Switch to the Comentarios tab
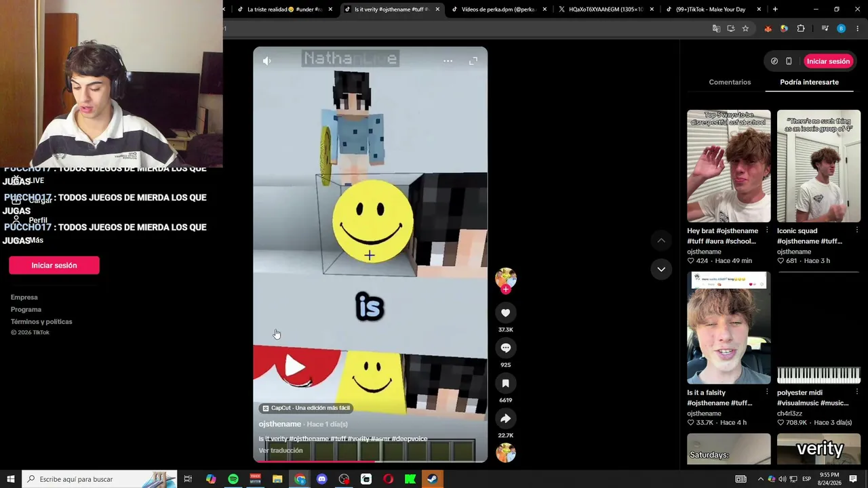Image resolution: width=868 pixels, height=488 pixels. pyautogui.click(x=730, y=82)
